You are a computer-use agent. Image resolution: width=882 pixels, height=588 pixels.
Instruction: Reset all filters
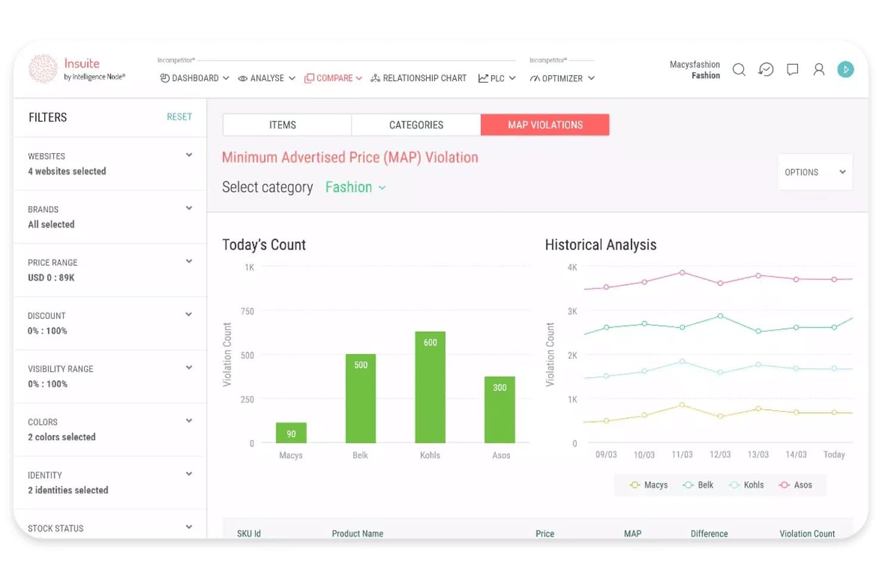pos(179,117)
